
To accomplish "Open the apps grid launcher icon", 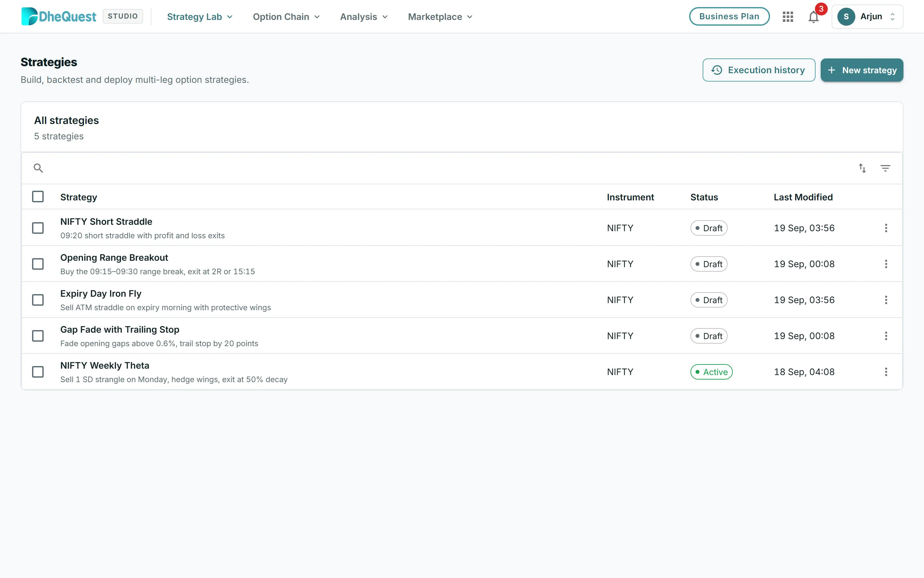I will (788, 16).
